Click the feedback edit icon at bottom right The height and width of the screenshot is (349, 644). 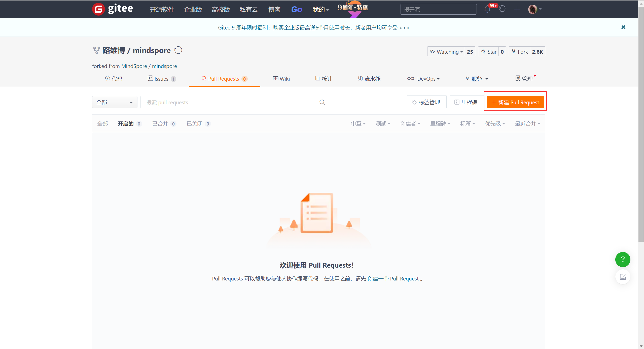[623, 277]
